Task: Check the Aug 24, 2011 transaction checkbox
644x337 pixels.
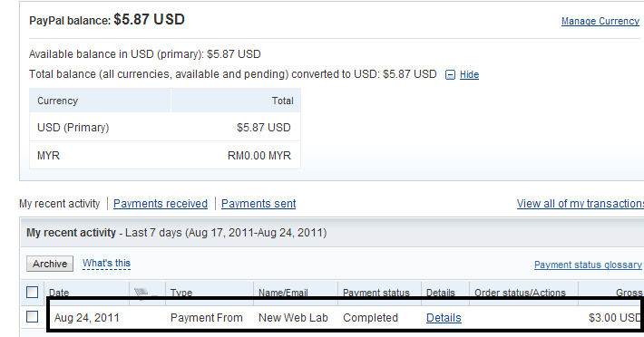Action: coord(32,317)
